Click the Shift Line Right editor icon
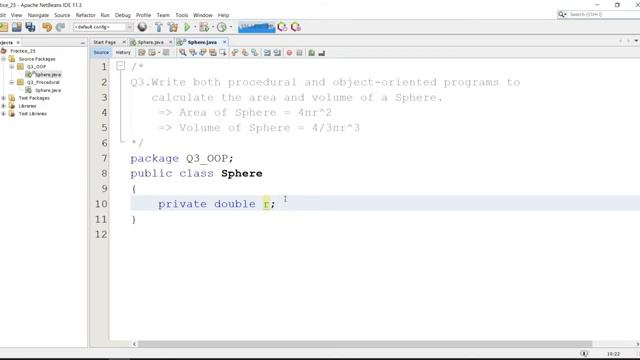This screenshot has height=360, width=640. click(x=277, y=53)
